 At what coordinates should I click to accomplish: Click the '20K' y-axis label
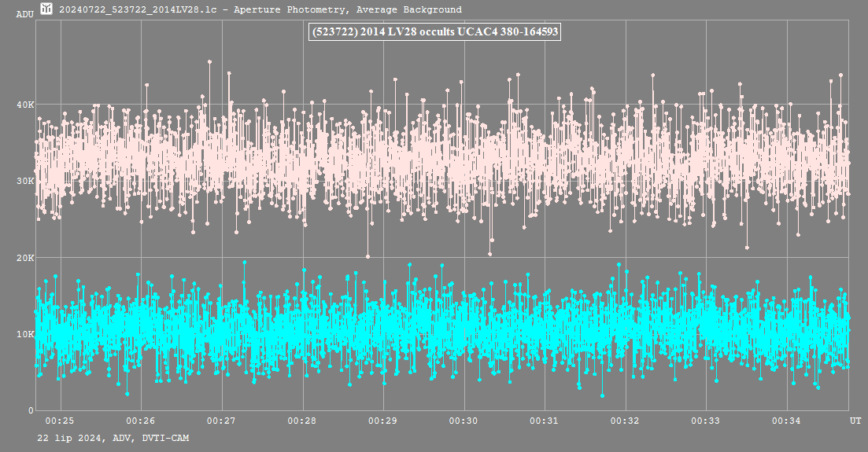coord(25,258)
